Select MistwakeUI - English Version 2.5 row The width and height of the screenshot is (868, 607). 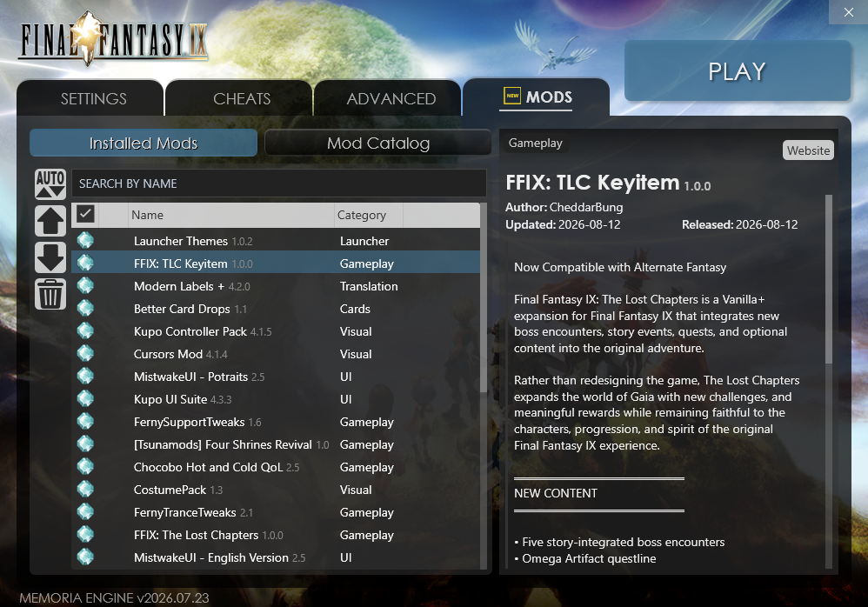click(x=276, y=557)
